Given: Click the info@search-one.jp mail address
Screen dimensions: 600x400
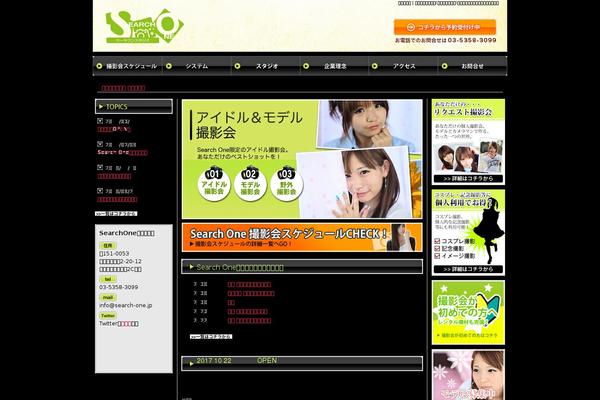Looking at the screenshot, I should pos(126,305).
